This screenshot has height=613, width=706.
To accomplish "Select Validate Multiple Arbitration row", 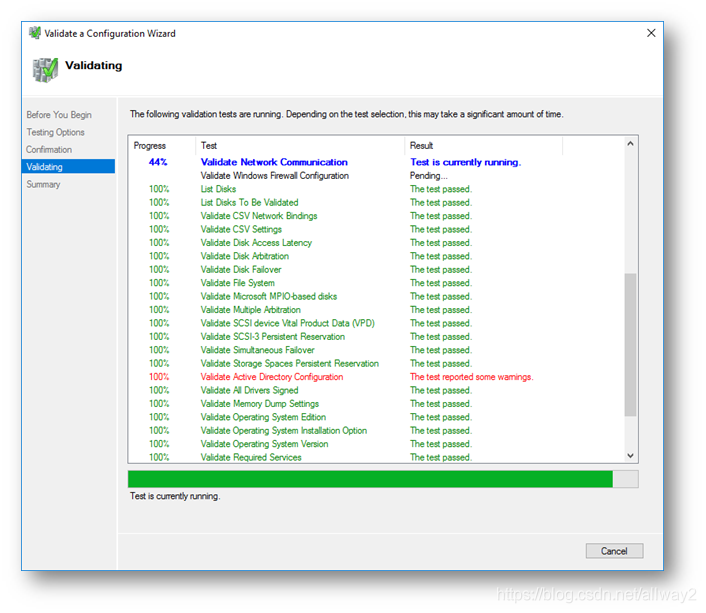I will (x=376, y=310).
